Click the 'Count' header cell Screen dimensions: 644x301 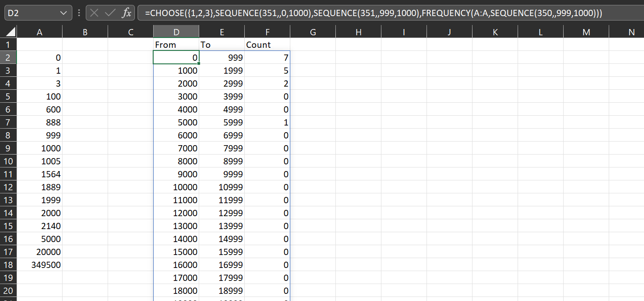tap(267, 45)
